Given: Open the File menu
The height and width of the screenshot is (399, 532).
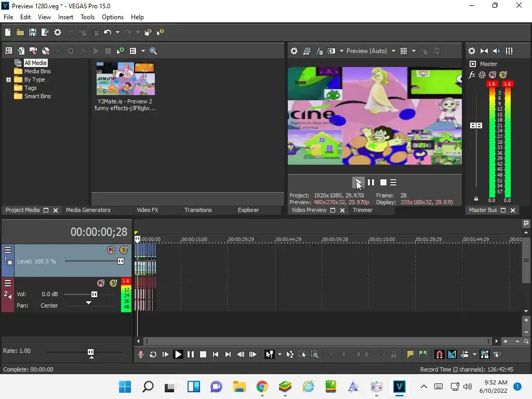Looking at the screenshot, I should click(8, 17).
